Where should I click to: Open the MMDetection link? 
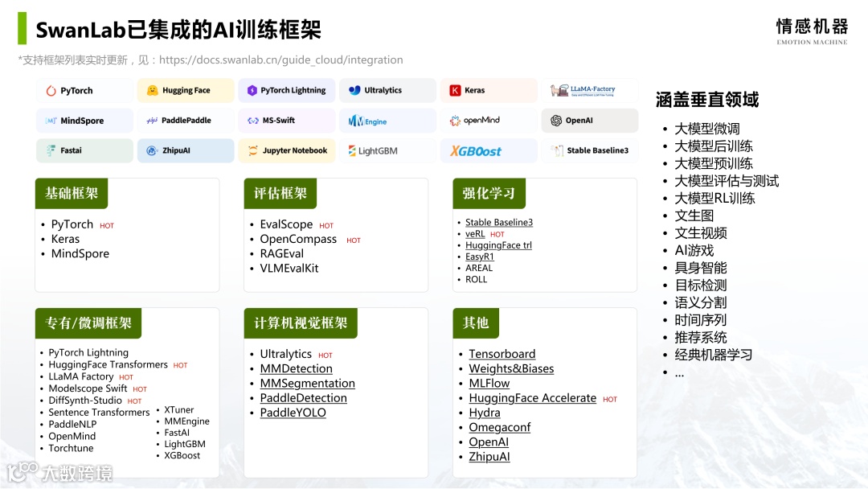click(x=296, y=369)
